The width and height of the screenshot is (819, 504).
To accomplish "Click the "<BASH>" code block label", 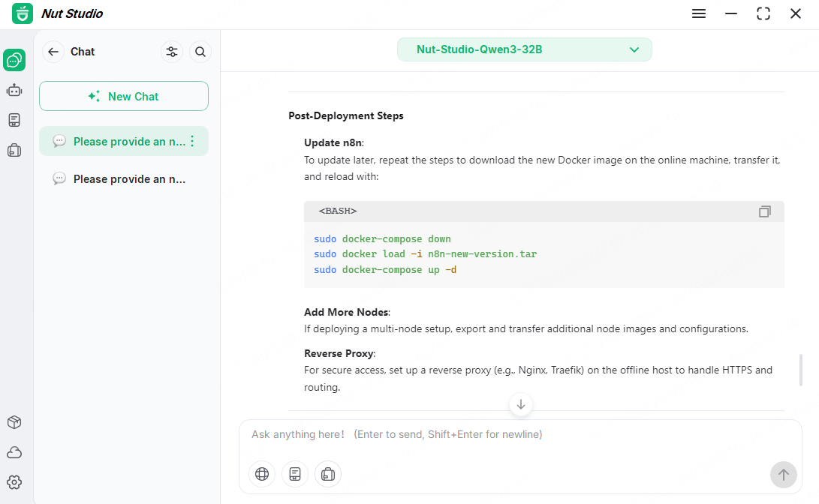I will coord(338,211).
